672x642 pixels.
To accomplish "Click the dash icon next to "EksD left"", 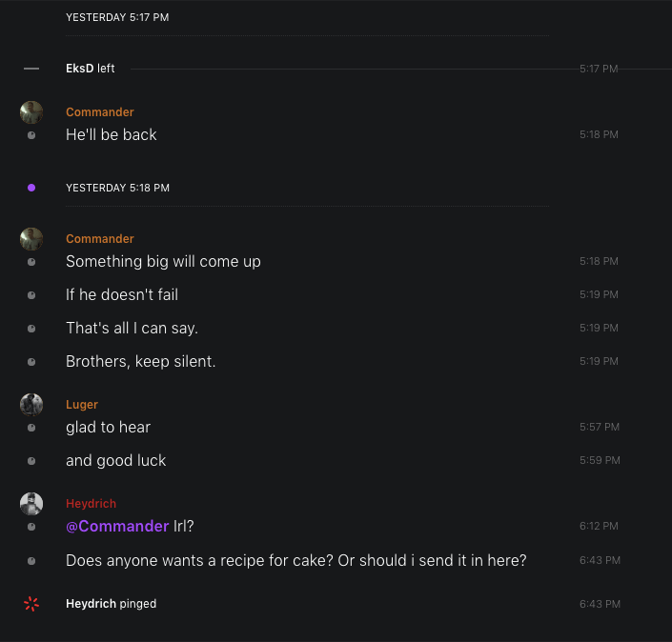I will coord(31,69).
